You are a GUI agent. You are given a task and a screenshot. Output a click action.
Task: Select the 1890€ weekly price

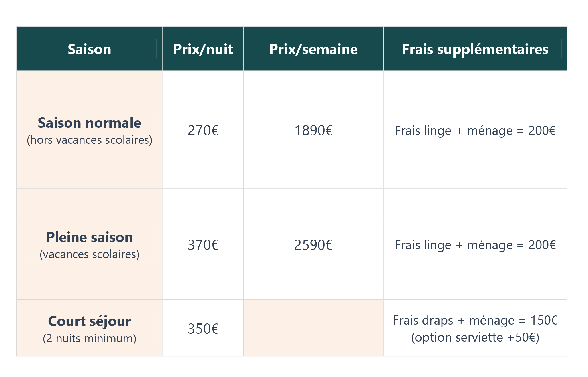point(313,131)
